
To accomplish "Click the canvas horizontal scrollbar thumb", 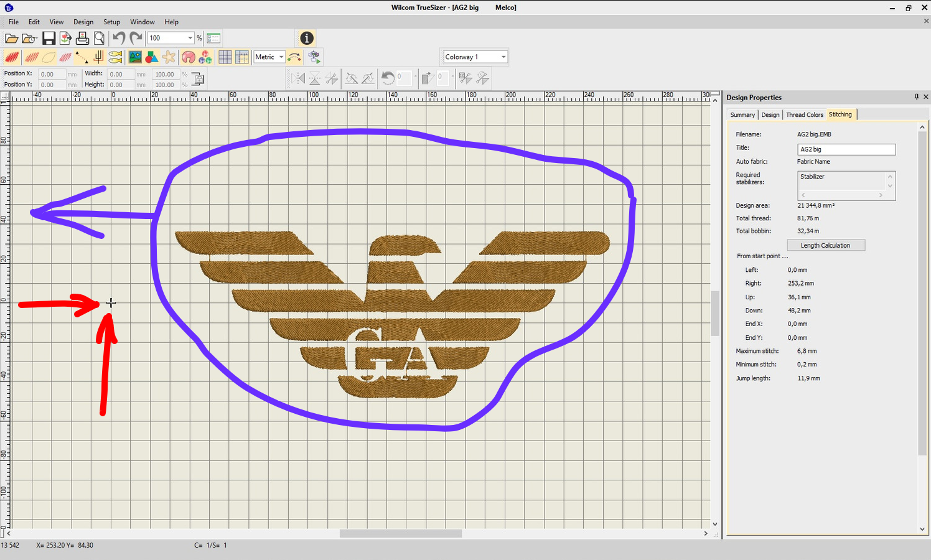I will (x=401, y=533).
